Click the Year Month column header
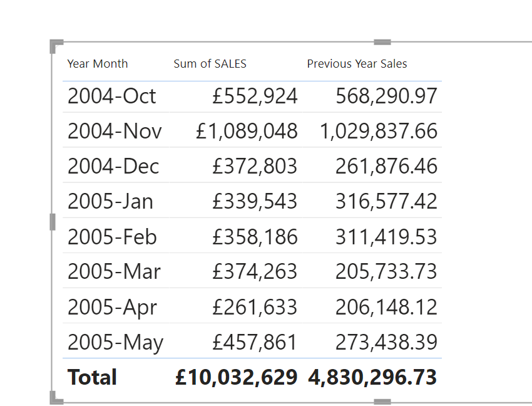This screenshot has width=532, height=406. pyautogui.click(x=98, y=64)
